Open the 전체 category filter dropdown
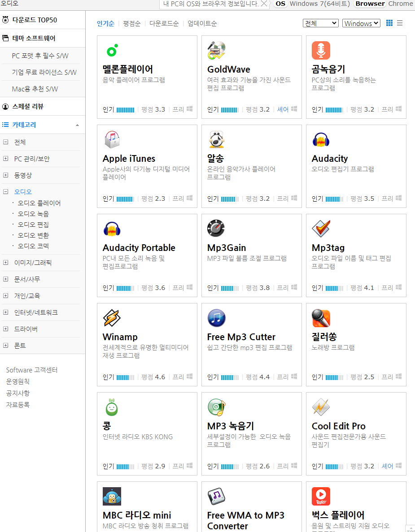 [321, 23]
